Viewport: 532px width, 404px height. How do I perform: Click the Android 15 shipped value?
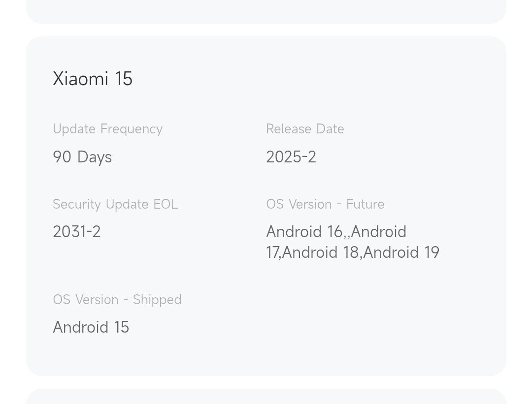coord(91,327)
